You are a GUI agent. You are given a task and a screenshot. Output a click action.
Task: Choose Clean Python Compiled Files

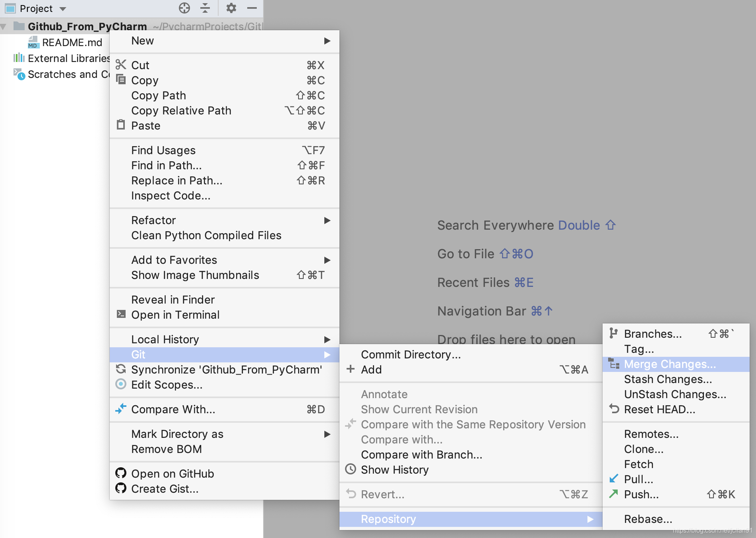click(x=224, y=235)
